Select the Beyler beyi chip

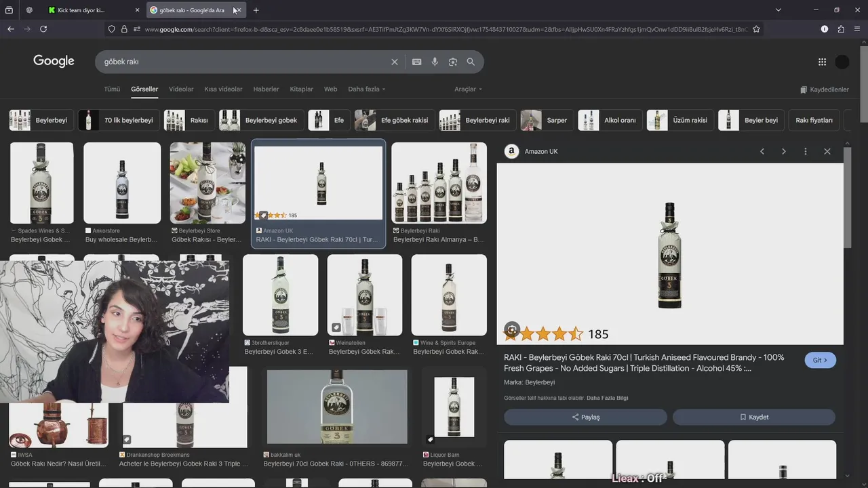pos(751,120)
